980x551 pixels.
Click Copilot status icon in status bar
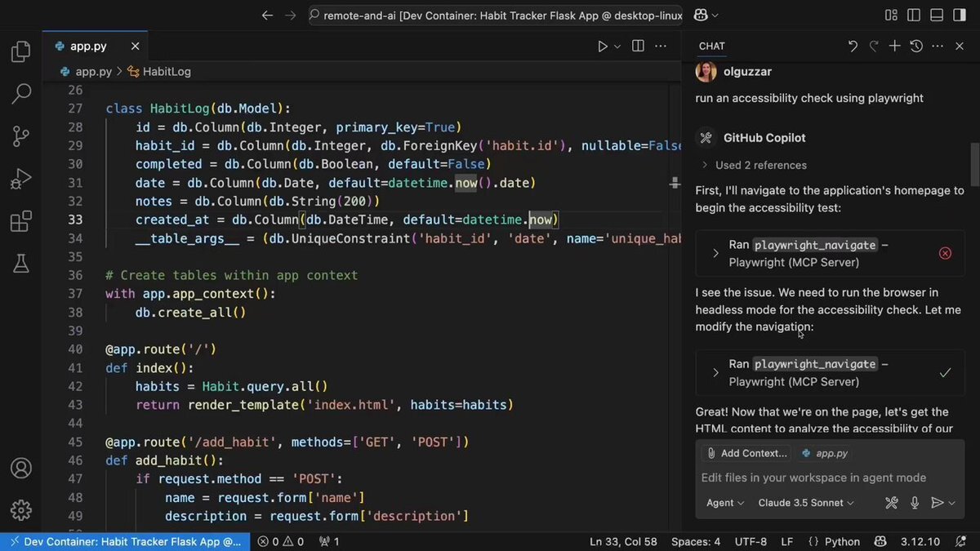point(880,541)
